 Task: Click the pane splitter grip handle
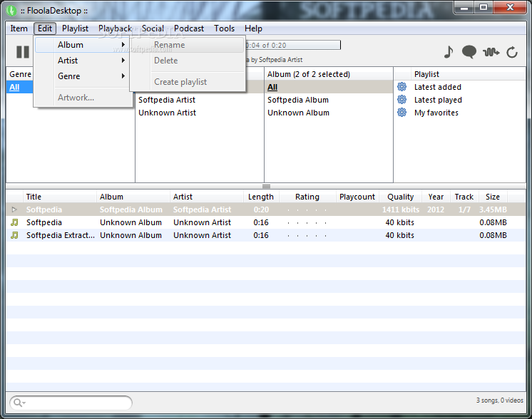(266, 186)
